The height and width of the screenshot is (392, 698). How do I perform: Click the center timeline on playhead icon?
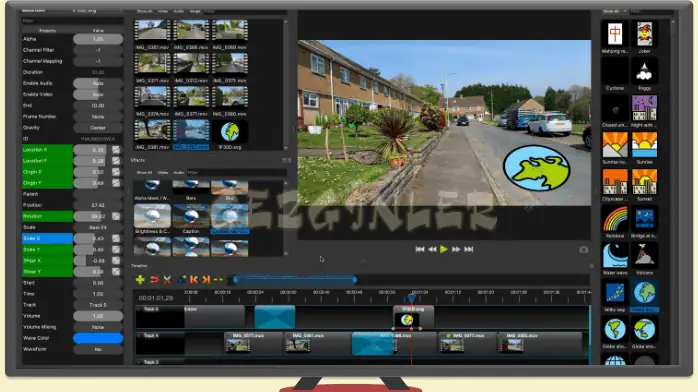(x=219, y=279)
